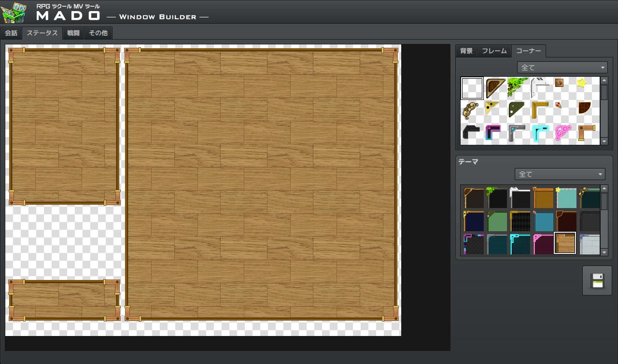Select the dark metal corner frame
The height and width of the screenshot is (364, 618).
pyautogui.click(x=472, y=131)
